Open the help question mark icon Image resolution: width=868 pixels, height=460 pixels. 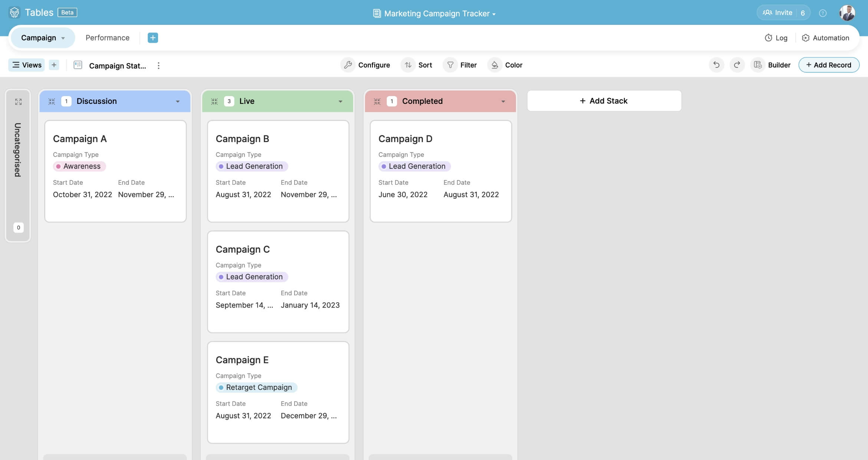tap(823, 13)
